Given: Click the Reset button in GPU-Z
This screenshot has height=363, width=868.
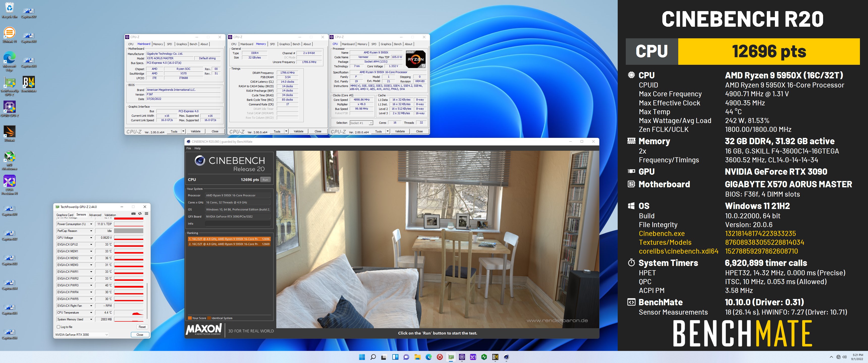Looking at the screenshot, I should click(142, 327).
